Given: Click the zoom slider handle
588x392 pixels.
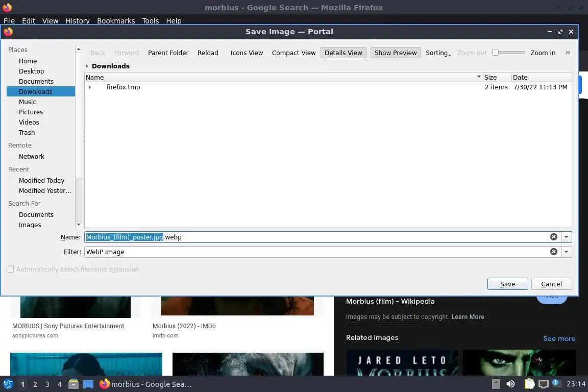Looking at the screenshot, I should 496,53.
